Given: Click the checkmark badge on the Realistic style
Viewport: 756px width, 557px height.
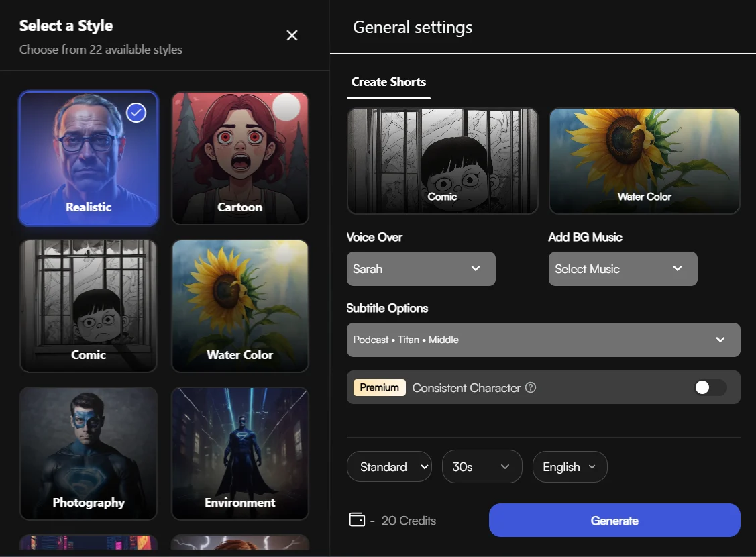Looking at the screenshot, I should click(136, 113).
